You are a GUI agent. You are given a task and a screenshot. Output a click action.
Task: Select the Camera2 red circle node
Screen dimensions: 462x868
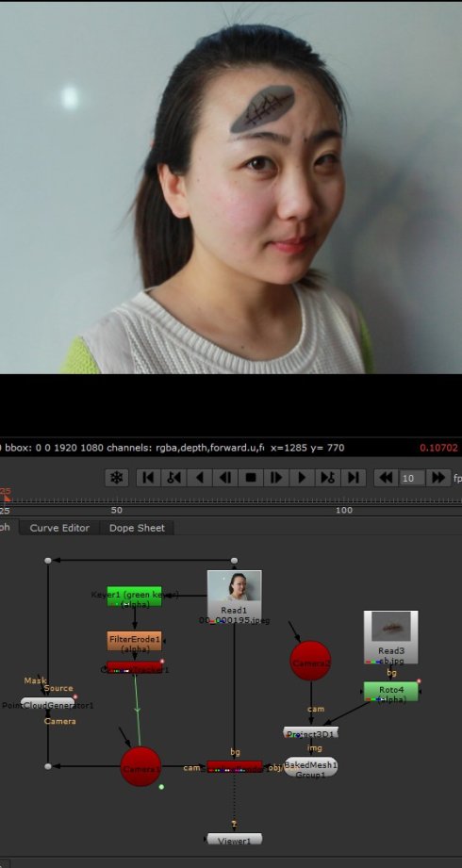pyautogui.click(x=310, y=661)
